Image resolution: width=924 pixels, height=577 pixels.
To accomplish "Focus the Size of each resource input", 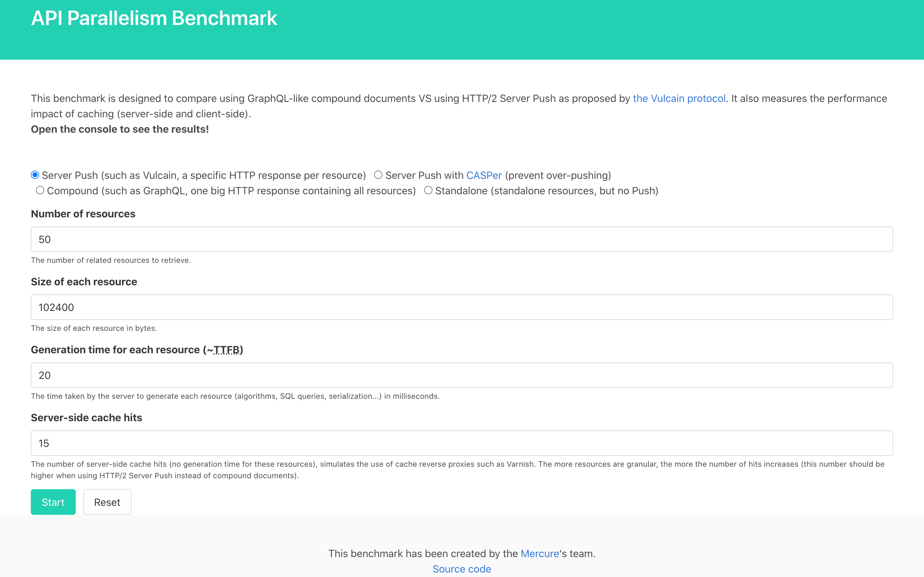I will tap(461, 307).
